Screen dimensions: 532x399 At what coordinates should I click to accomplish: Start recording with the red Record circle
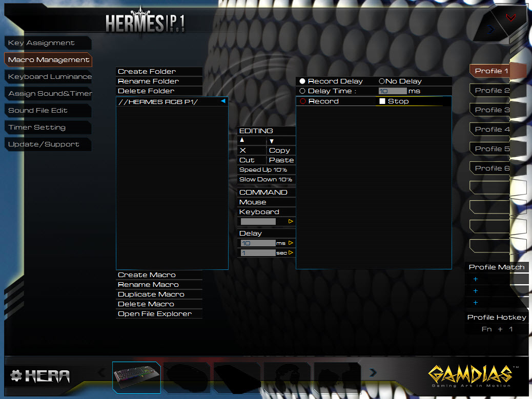tap(303, 101)
